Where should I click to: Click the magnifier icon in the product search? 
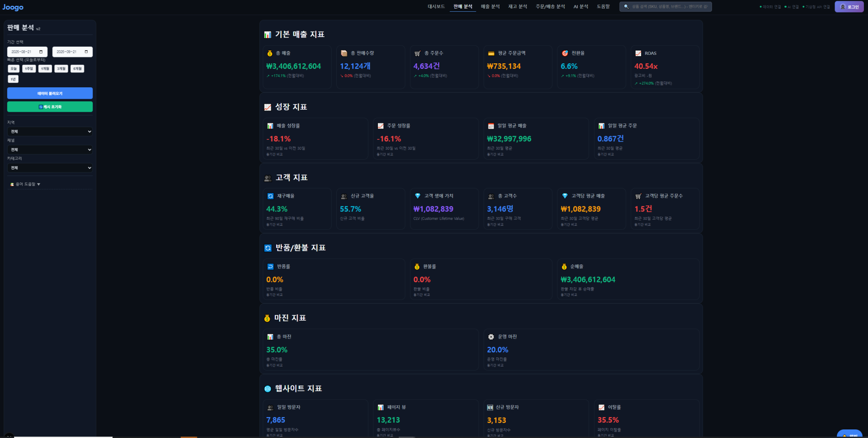(626, 7)
